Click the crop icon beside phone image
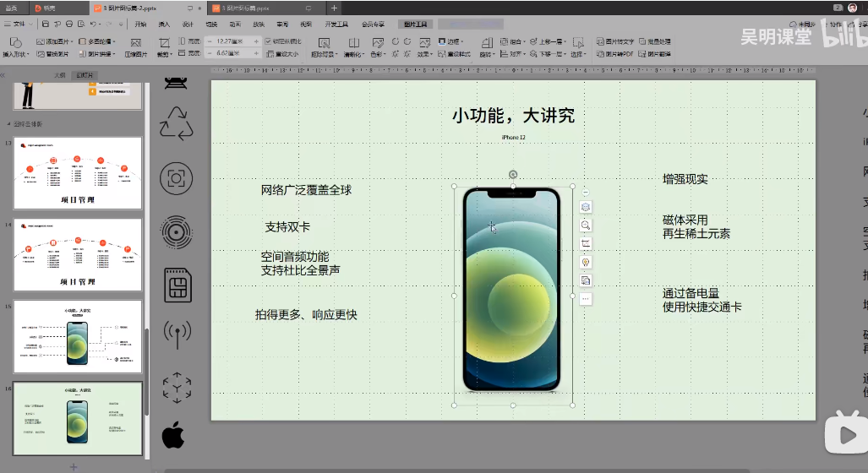 click(585, 243)
